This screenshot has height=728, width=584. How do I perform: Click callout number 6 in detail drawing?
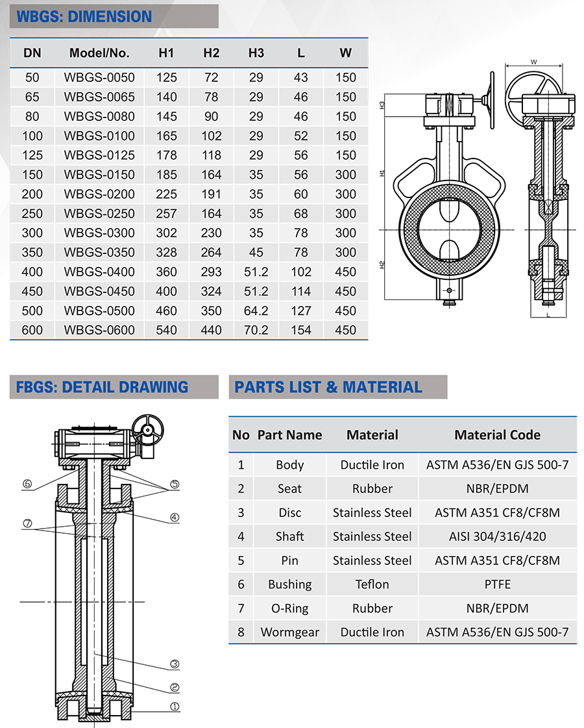click(27, 484)
